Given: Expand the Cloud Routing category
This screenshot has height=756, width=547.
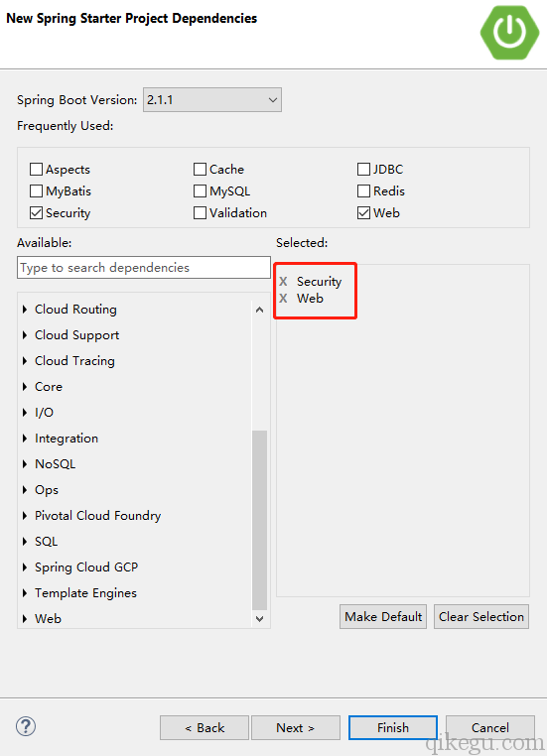Looking at the screenshot, I should (25, 310).
